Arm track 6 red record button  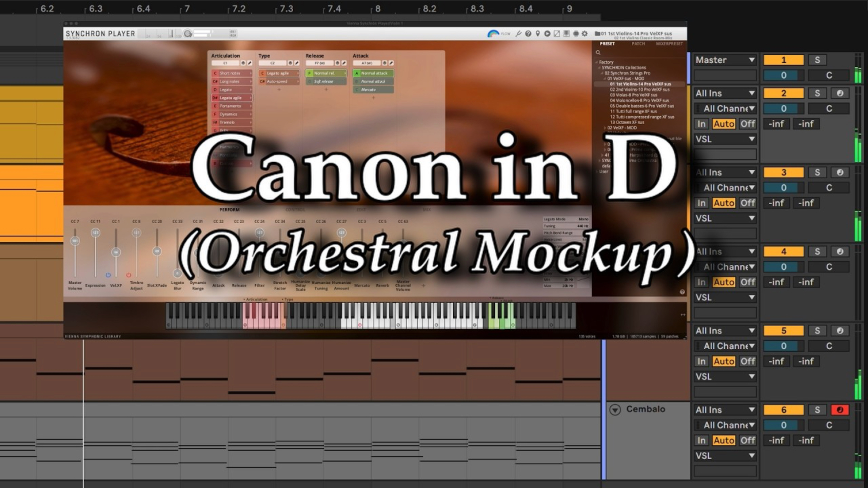point(840,410)
